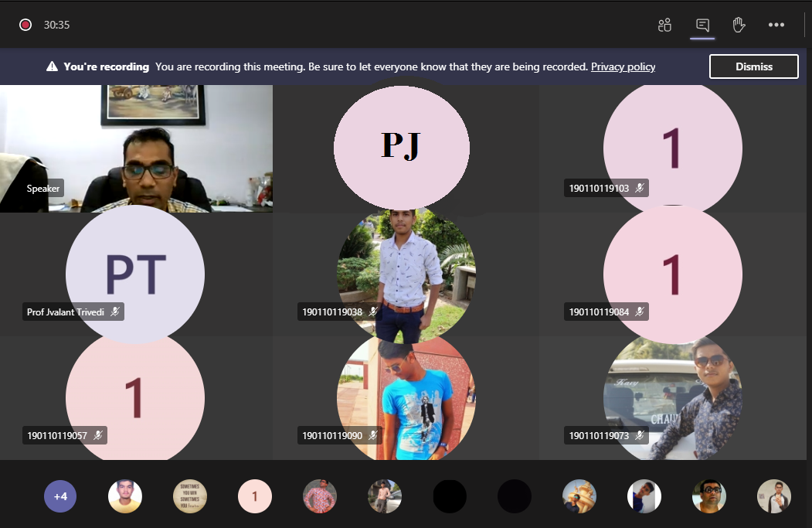
Task: Click the pink "1" avatar in bottom strip
Action: (255, 496)
